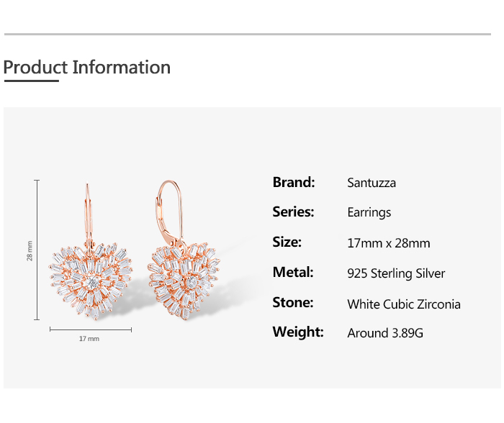Select the Santuzza brand name

[x=372, y=183]
